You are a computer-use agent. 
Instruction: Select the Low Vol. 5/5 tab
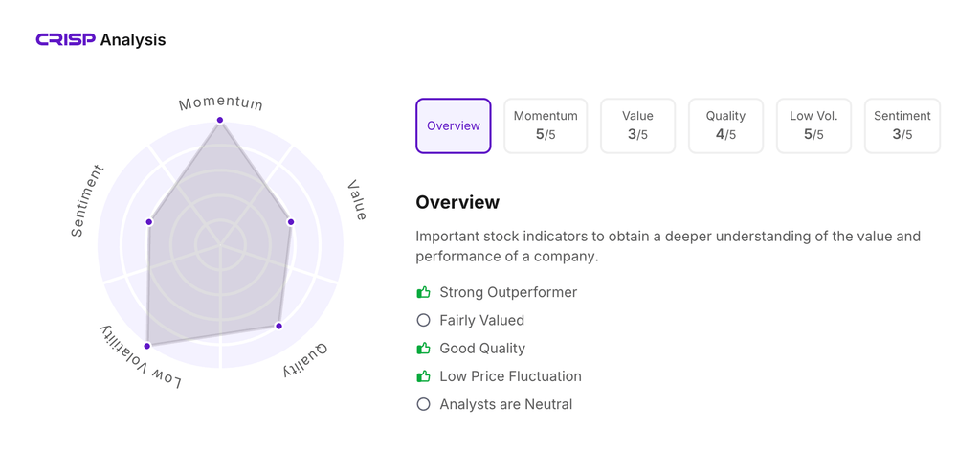tap(813, 125)
